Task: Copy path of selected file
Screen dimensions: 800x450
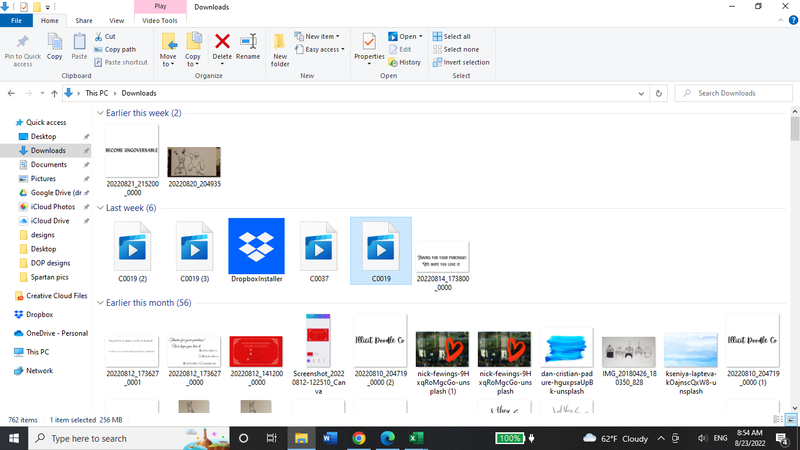Action: [x=115, y=49]
